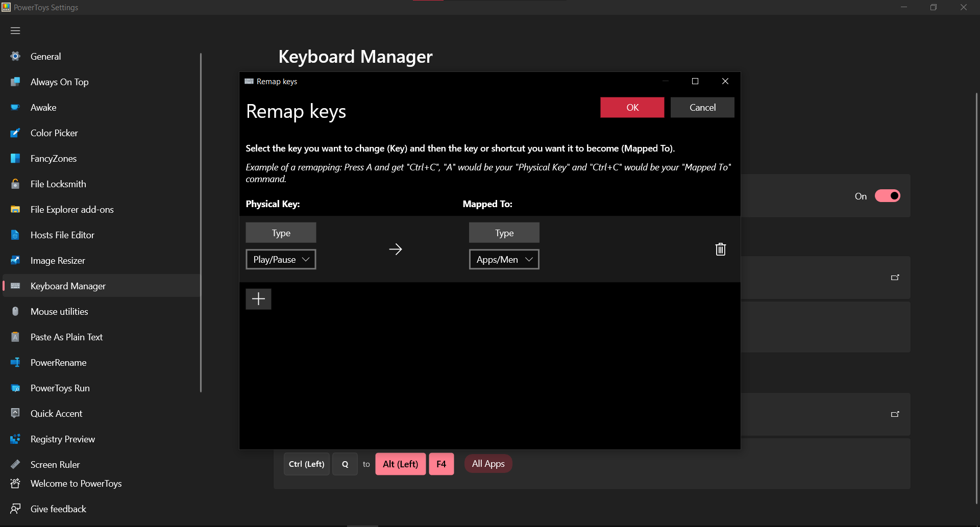The width and height of the screenshot is (980, 527).
Task: Add a new key remapping row
Action: (258, 299)
